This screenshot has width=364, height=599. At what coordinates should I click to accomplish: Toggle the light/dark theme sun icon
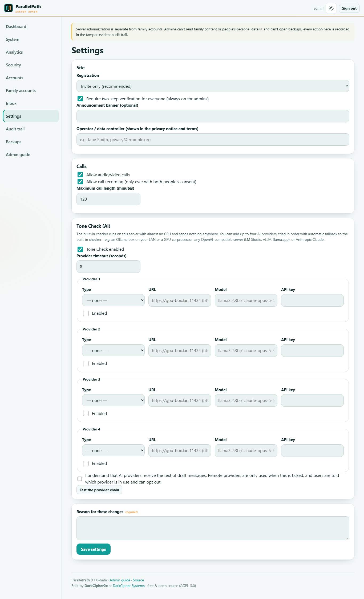[x=331, y=8]
